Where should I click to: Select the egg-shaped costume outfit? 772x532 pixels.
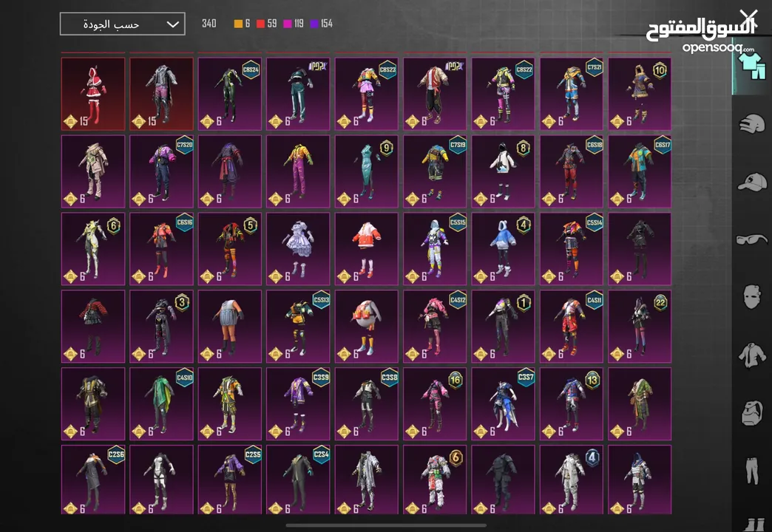366,327
